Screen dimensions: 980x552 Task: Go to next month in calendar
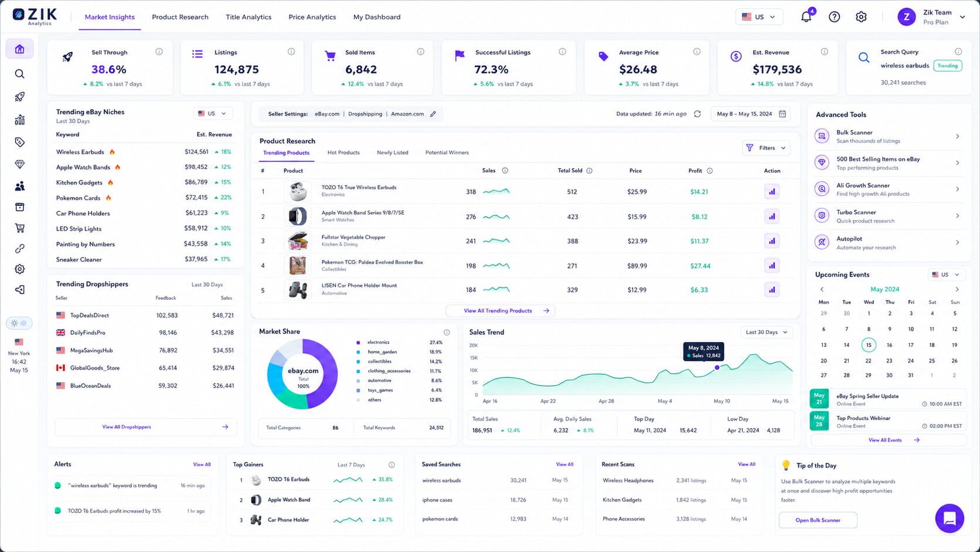[x=957, y=289]
